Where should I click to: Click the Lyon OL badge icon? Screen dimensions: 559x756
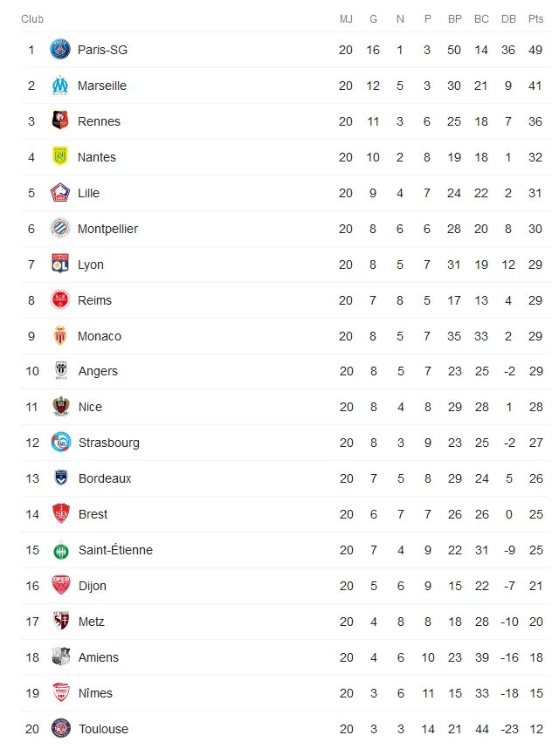click(60, 265)
